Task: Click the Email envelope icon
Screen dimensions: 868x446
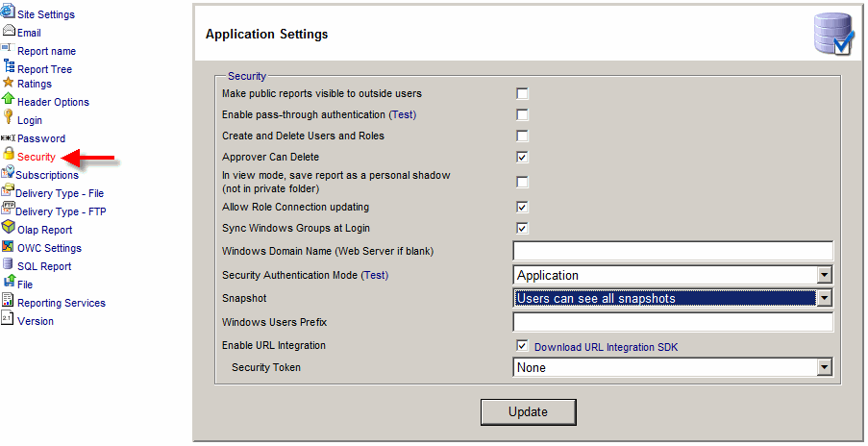Action: [x=9, y=30]
